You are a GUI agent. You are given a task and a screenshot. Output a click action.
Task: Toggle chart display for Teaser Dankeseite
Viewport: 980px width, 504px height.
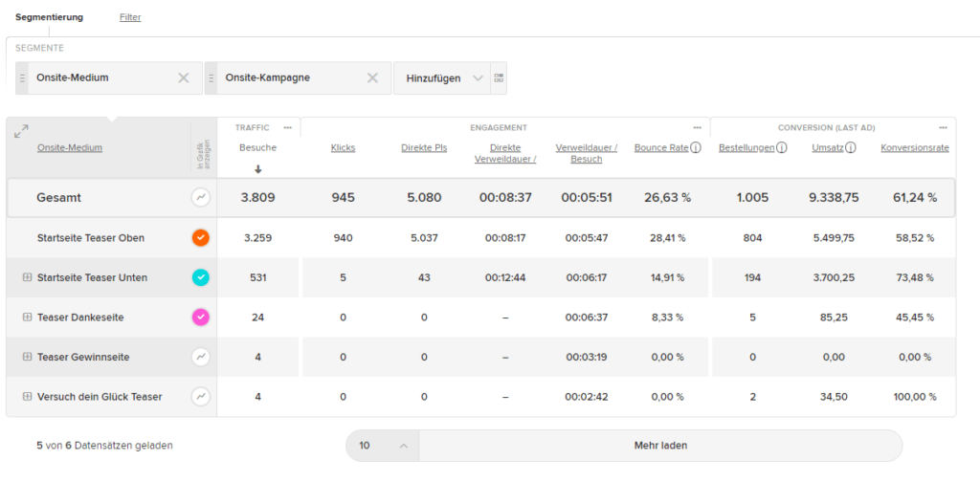[x=201, y=318]
